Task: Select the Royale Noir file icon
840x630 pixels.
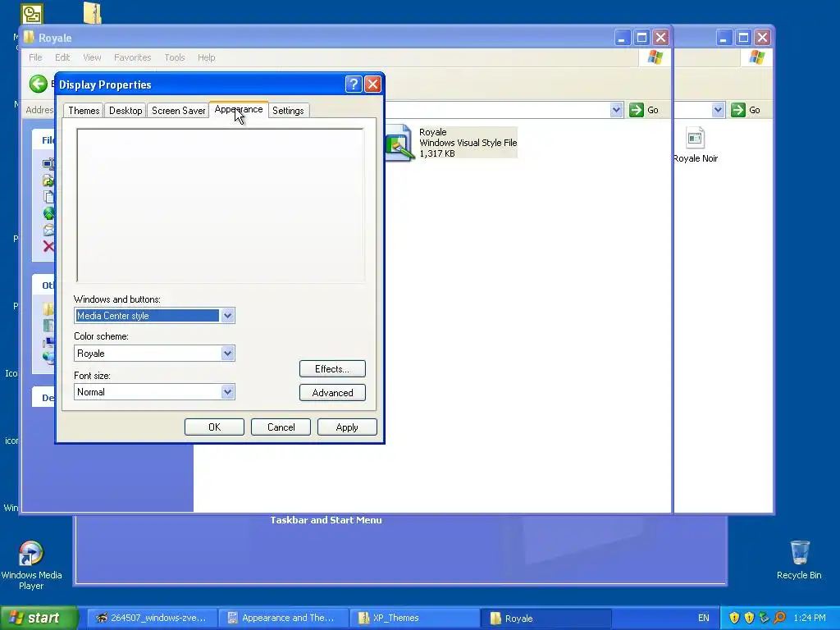Action: click(x=695, y=138)
